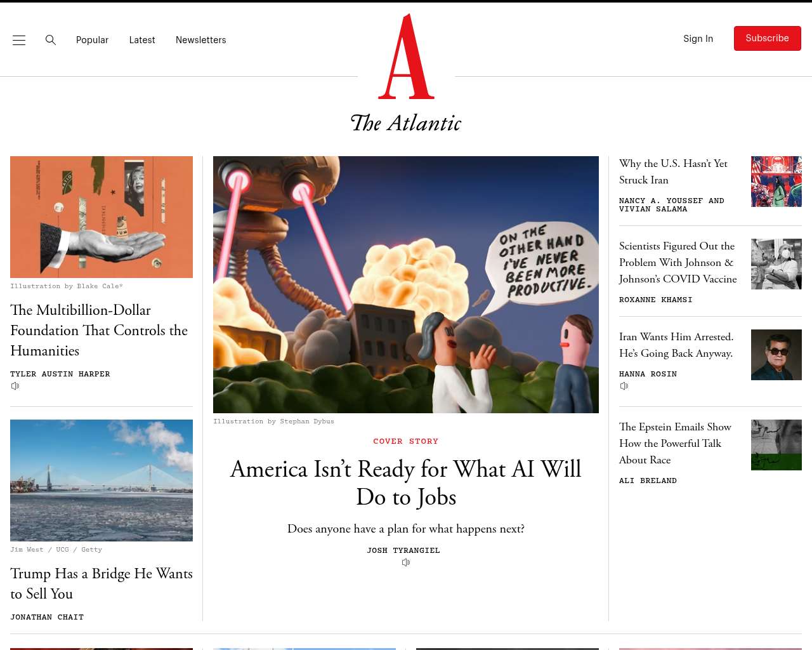Select the 'Illustration by Blake Cale' credit
Screen dimensions: 812x650
click(67, 286)
